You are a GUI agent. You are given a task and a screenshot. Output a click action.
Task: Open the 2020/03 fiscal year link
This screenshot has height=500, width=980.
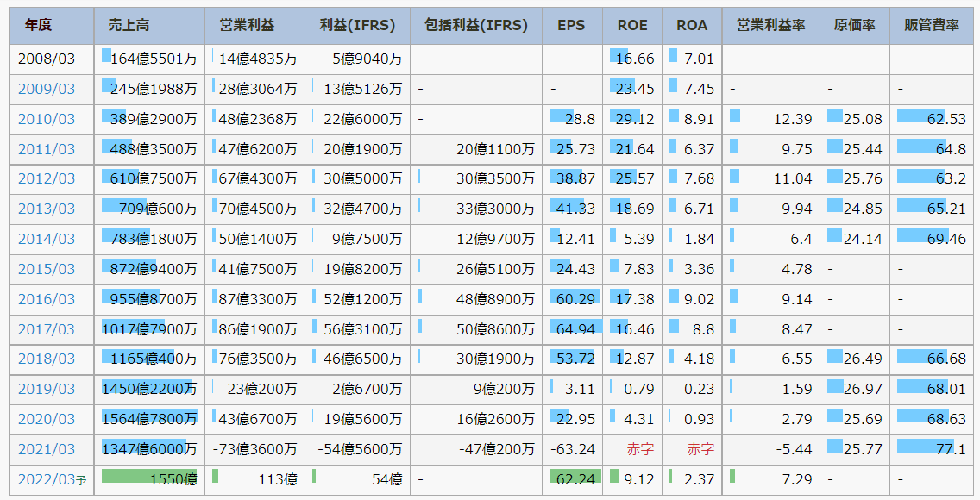click(x=47, y=420)
